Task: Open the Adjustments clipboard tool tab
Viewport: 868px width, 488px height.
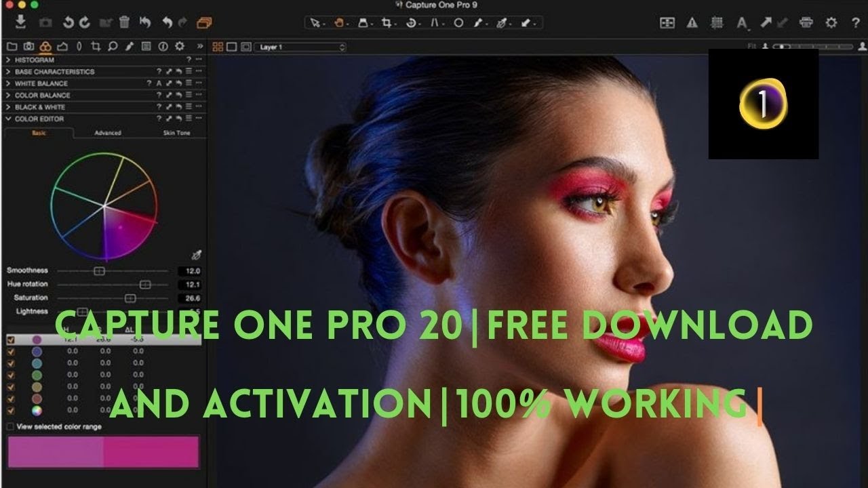Action: click(146, 46)
